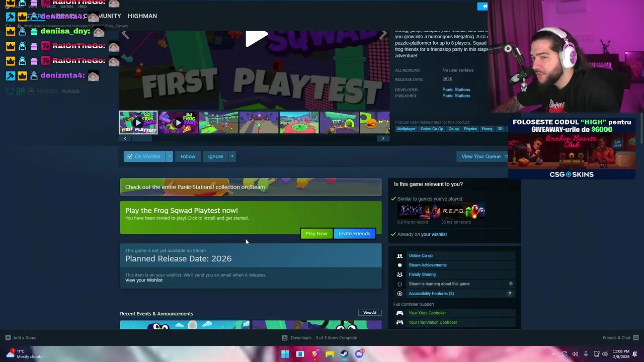Expand the Ignore options dropdown arrow
The width and height of the screenshot is (644, 362).
[x=232, y=156]
